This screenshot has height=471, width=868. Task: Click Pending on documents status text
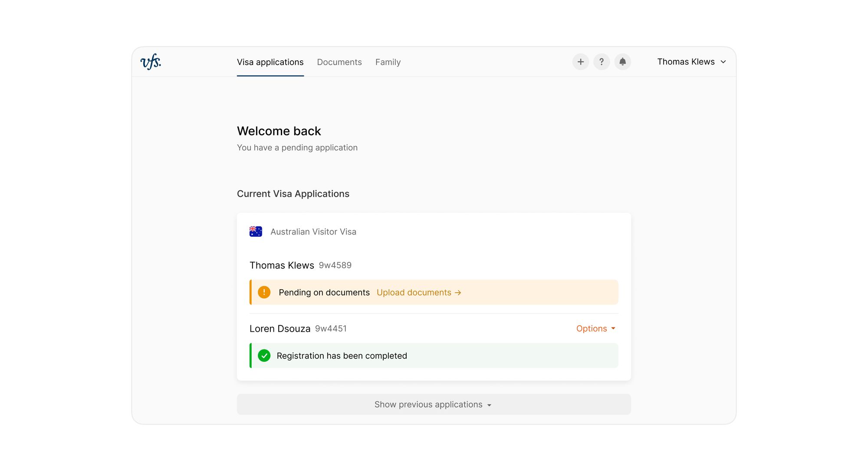coord(324,293)
